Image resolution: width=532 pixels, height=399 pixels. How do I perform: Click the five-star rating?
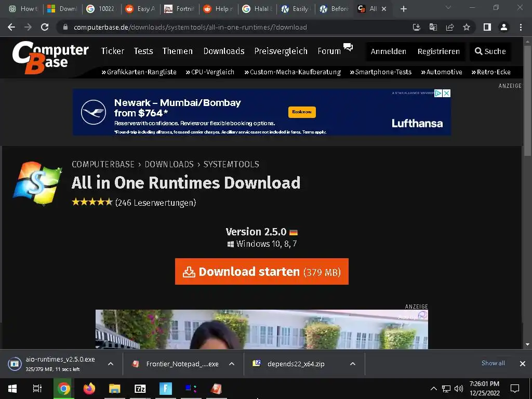[x=92, y=202]
